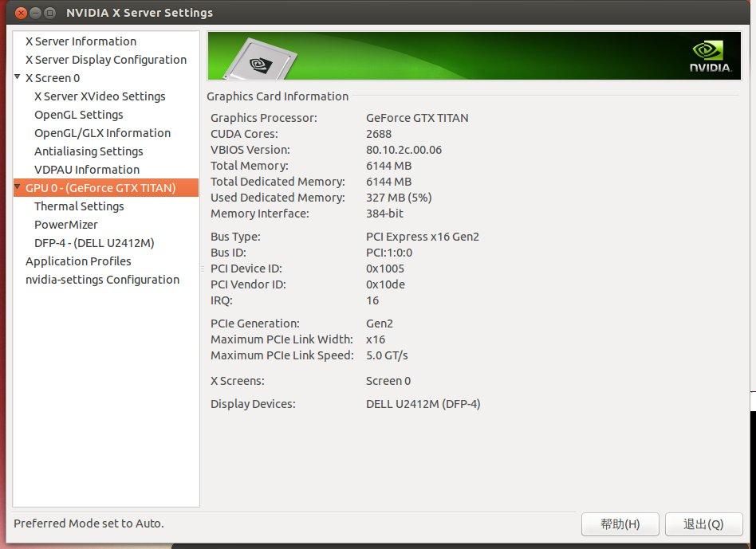Maximize the NVIDIA X Server Settings window
This screenshot has width=756, height=549.
[x=49, y=13]
